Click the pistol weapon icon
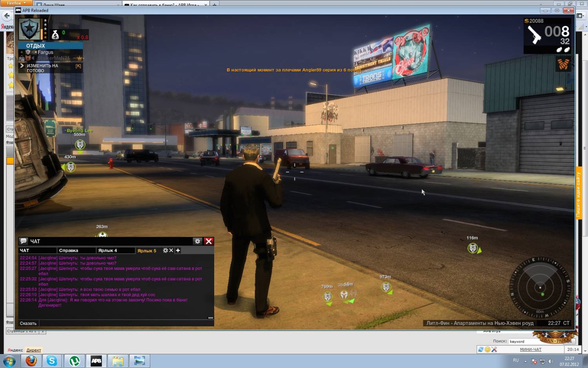Viewport: 588px width, 368px height. point(534,35)
